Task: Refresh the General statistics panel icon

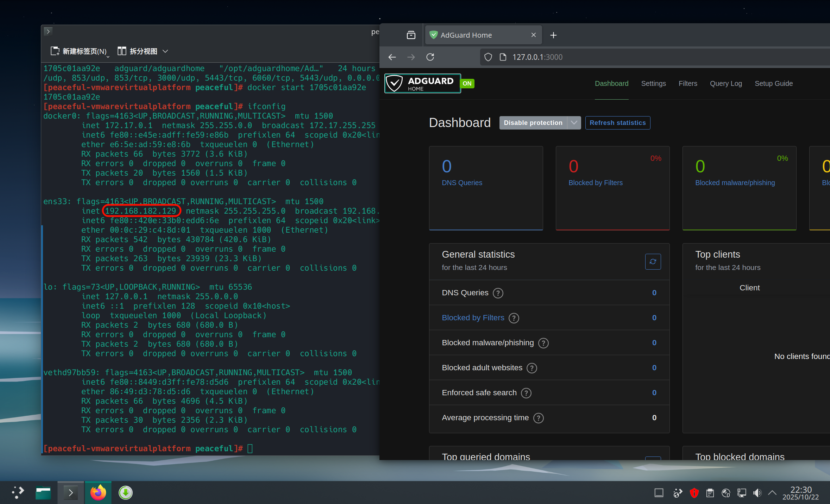Action: click(653, 262)
